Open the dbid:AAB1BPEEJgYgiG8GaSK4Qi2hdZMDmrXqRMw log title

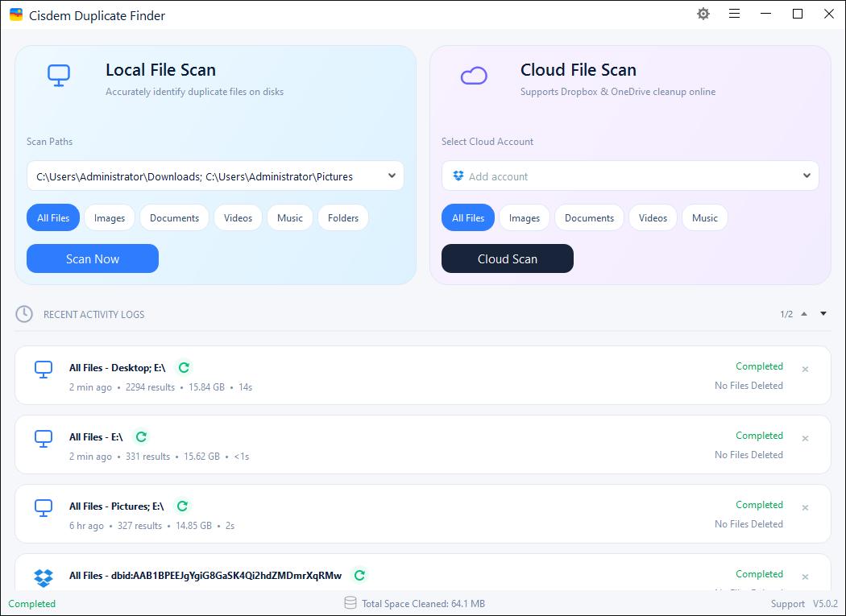[205, 576]
